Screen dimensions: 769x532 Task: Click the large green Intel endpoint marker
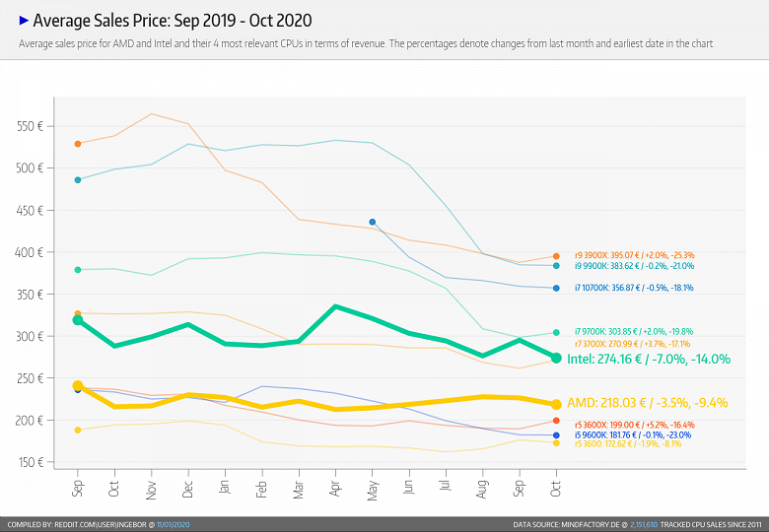(556, 358)
